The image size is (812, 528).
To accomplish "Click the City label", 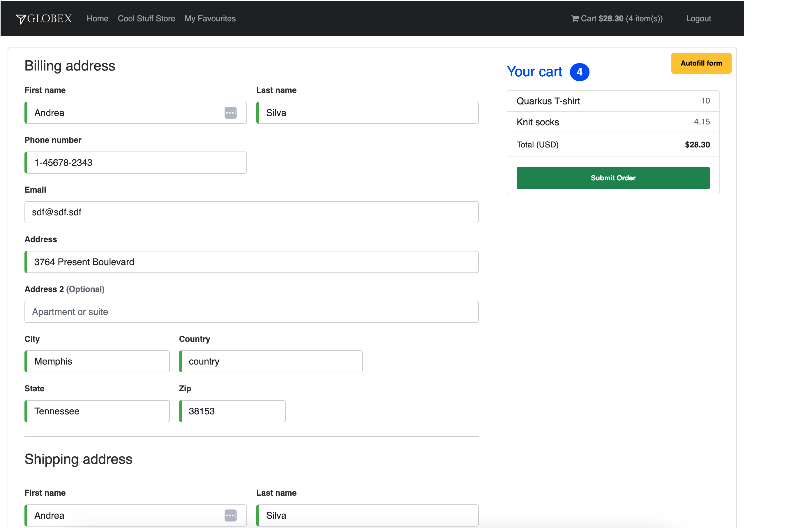I will coord(32,339).
